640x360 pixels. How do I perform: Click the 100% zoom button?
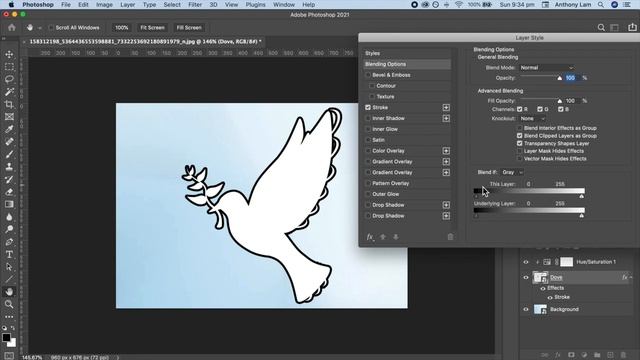pos(121,28)
